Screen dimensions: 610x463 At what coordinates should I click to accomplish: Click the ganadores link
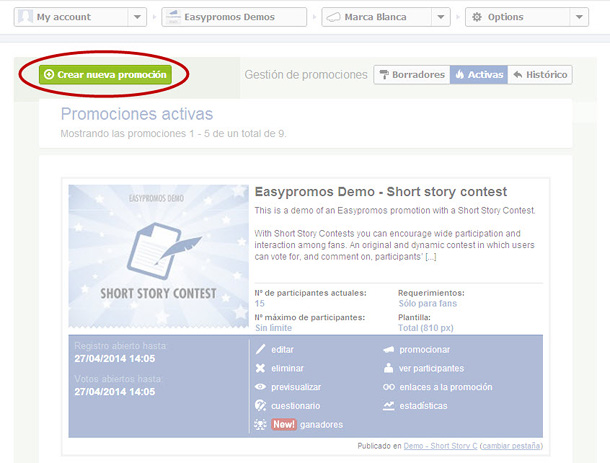pos(321,424)
